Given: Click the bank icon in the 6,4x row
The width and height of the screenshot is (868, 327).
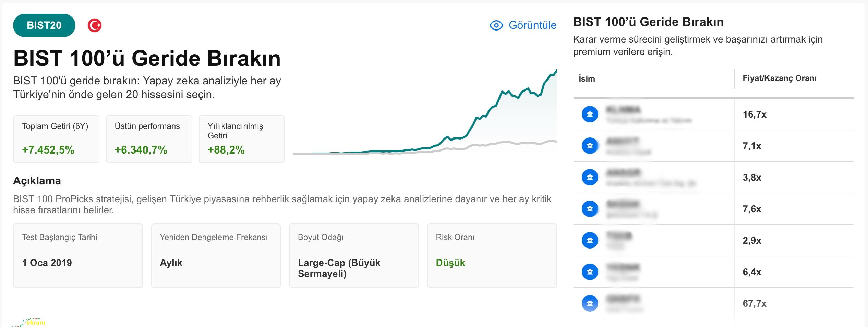Looking at the screenshot, I should pos(590,272).
